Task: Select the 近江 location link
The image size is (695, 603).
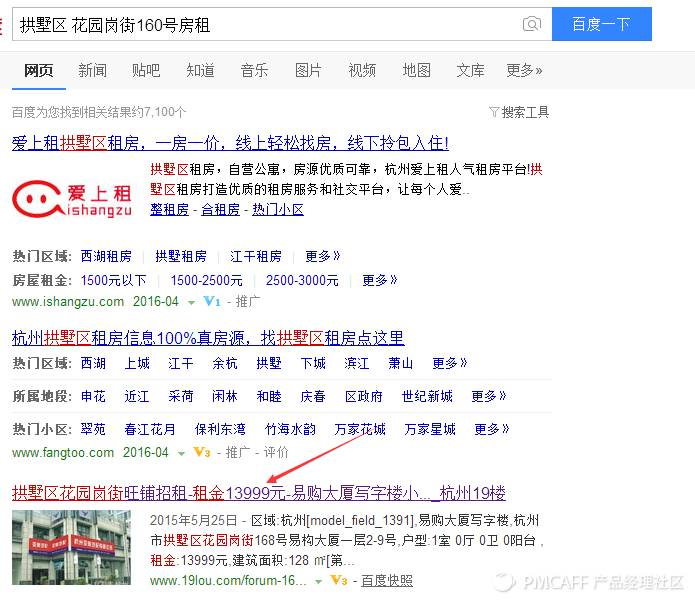Action: [137, 396]
